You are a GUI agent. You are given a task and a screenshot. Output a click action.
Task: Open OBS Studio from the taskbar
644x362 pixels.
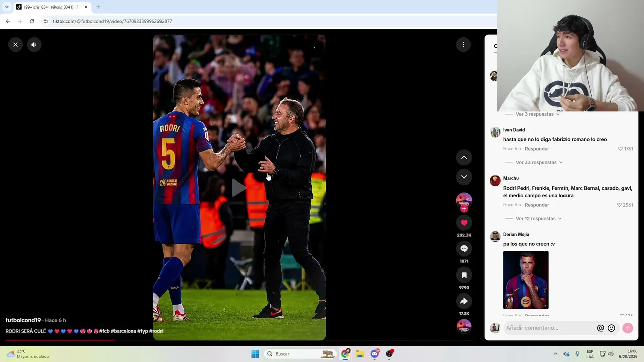(389, 354)
